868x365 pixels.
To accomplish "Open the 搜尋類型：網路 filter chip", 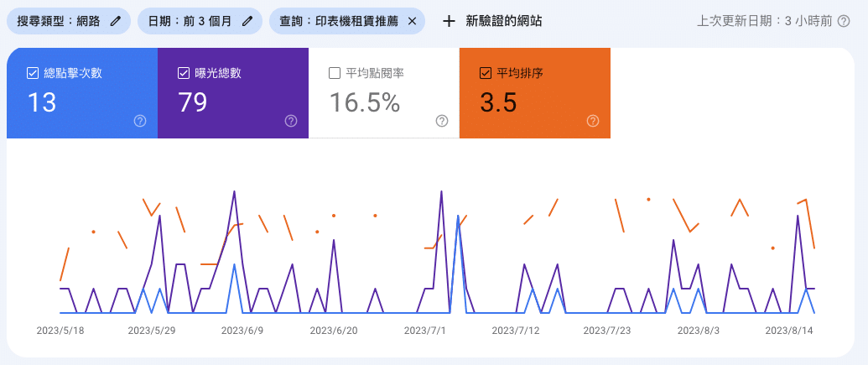I will tap(69, 21).
